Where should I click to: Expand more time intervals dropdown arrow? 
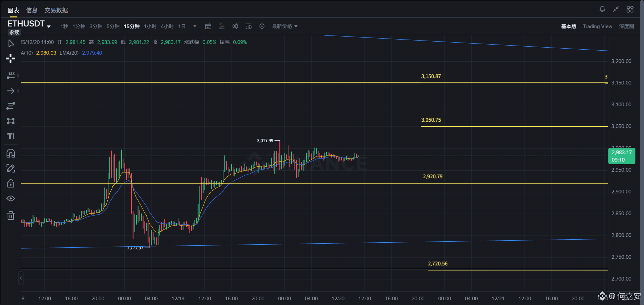pos(195,26)
